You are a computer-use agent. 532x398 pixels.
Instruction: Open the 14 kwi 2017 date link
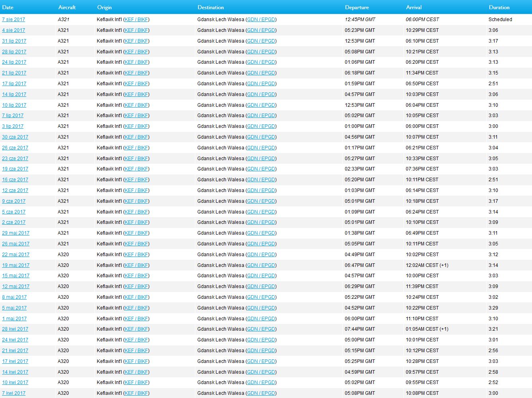15,372
